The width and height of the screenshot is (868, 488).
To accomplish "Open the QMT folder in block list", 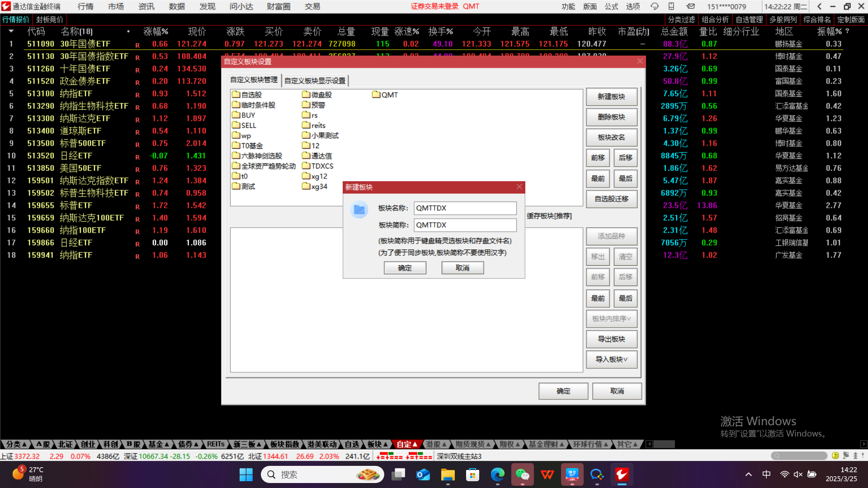I will pyautogui.click(x=385, y=95).
